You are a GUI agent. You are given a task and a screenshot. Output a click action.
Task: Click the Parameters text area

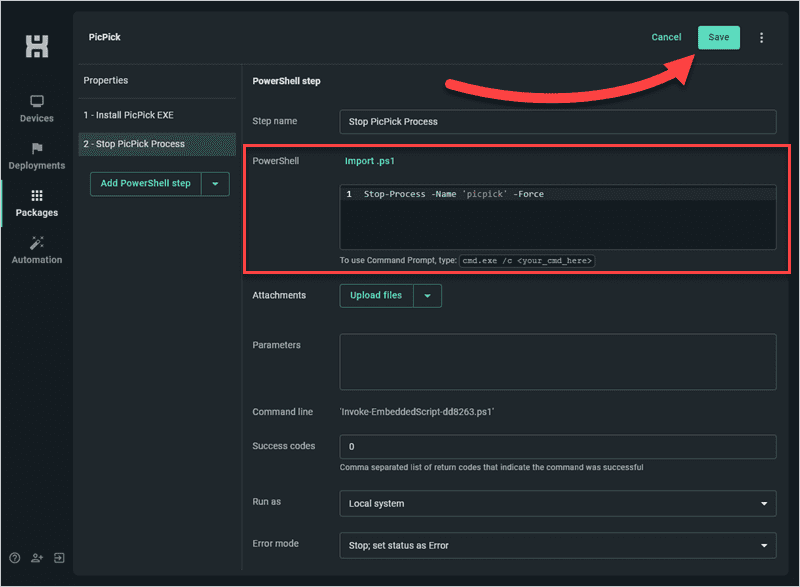tap(558, 362)
